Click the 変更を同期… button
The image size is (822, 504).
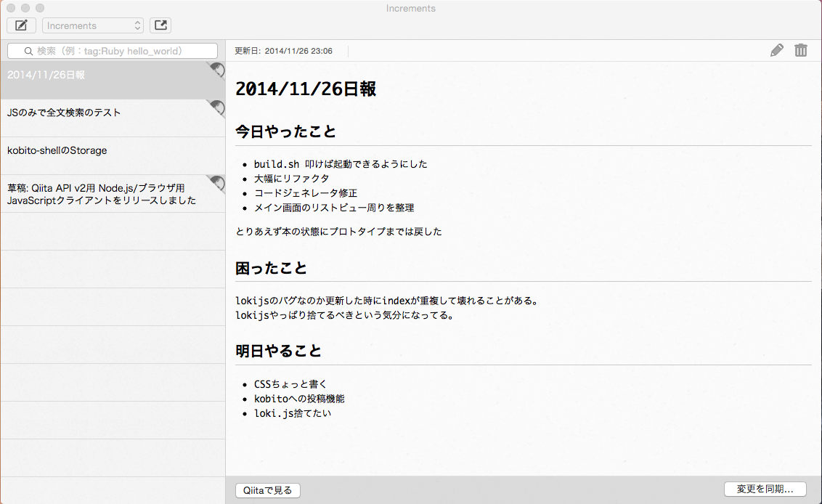765,489
